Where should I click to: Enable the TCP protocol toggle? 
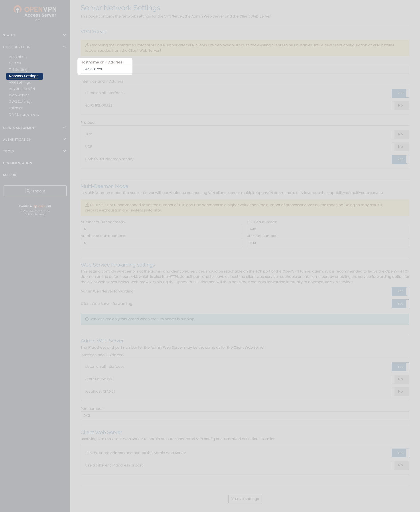400,134
